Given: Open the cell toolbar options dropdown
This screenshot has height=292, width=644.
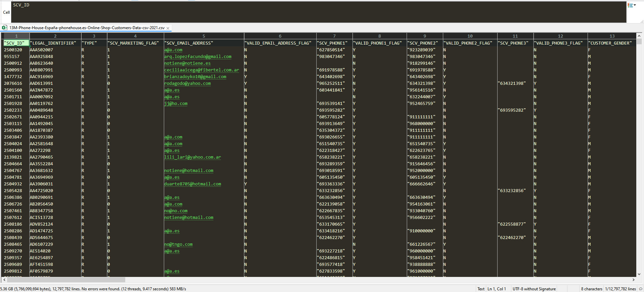Looking at the screenshot, I should tap(632, 5).
